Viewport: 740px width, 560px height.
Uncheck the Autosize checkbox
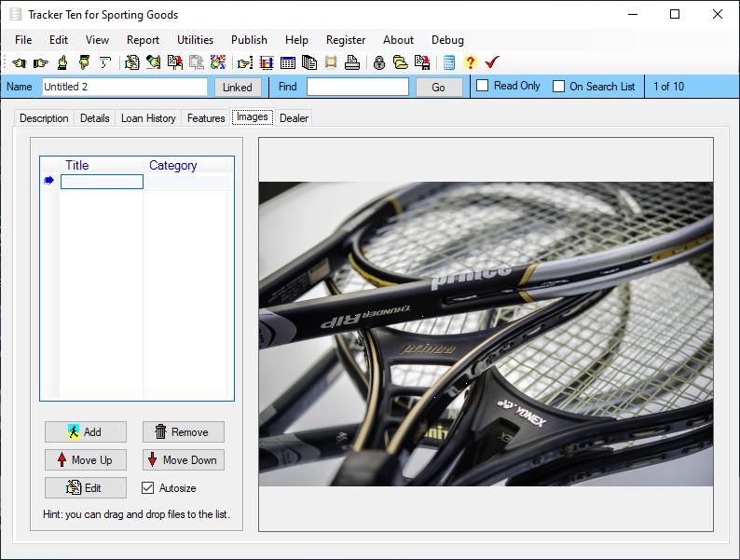point(147,488)
